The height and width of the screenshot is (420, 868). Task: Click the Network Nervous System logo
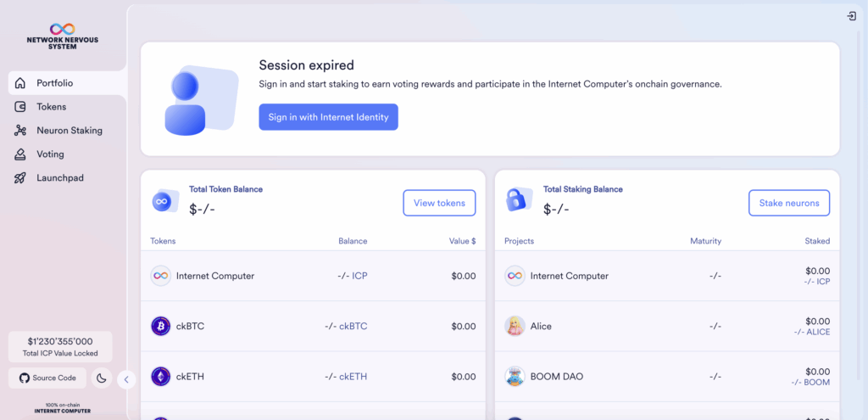[x=62, y=36]
